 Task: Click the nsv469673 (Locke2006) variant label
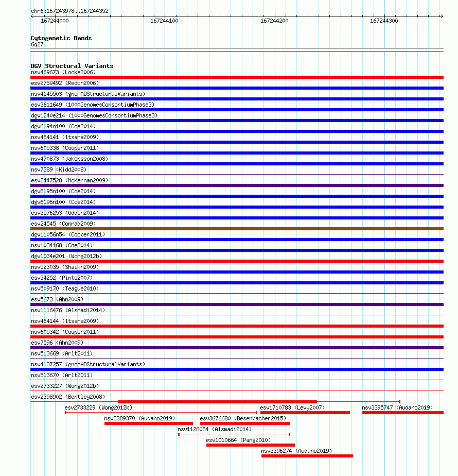tap(63, 72)
